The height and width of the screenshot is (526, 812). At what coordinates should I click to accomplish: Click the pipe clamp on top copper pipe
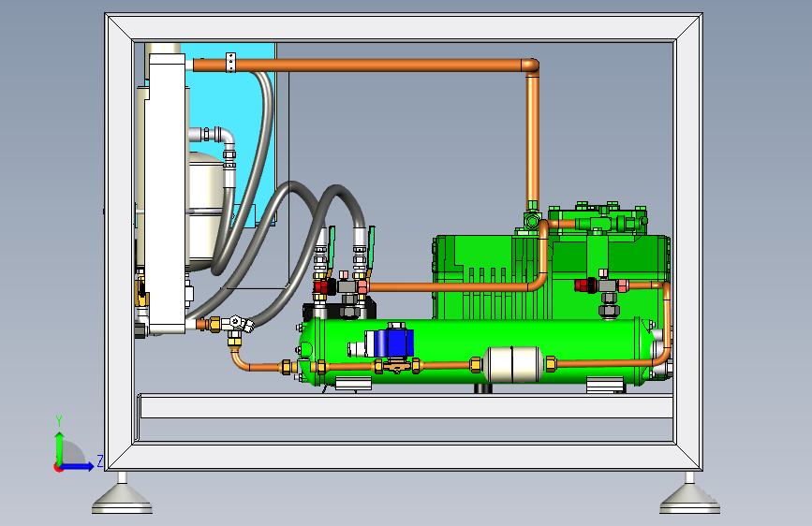231,63
